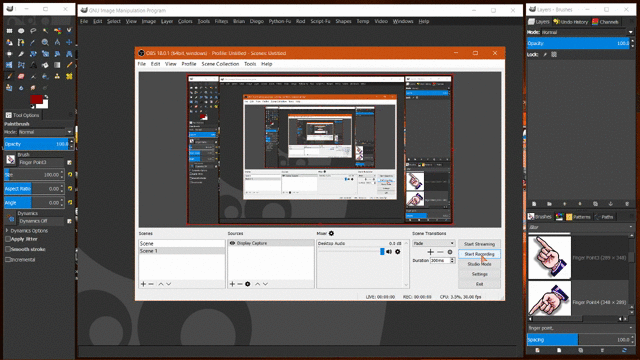Select the Free Select lasso tool

point(33,31)
